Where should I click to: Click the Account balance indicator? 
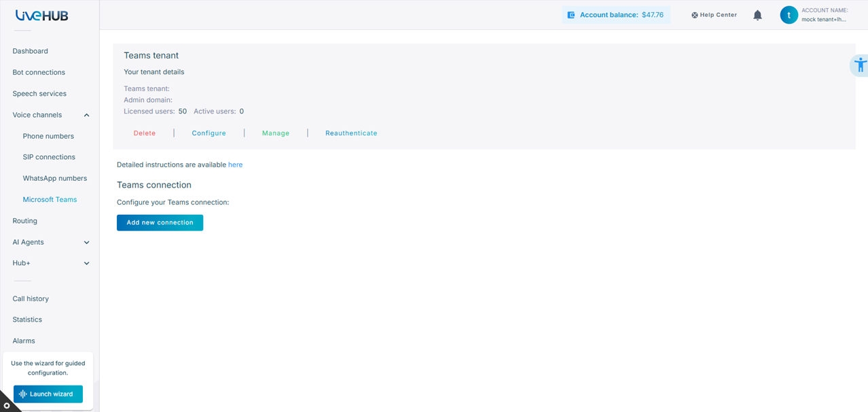[615, 15]
